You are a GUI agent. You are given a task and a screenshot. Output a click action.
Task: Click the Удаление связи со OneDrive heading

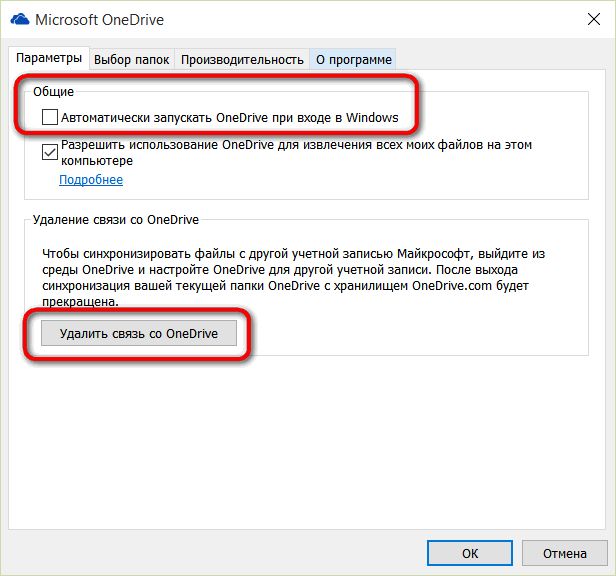pos(116,220)
